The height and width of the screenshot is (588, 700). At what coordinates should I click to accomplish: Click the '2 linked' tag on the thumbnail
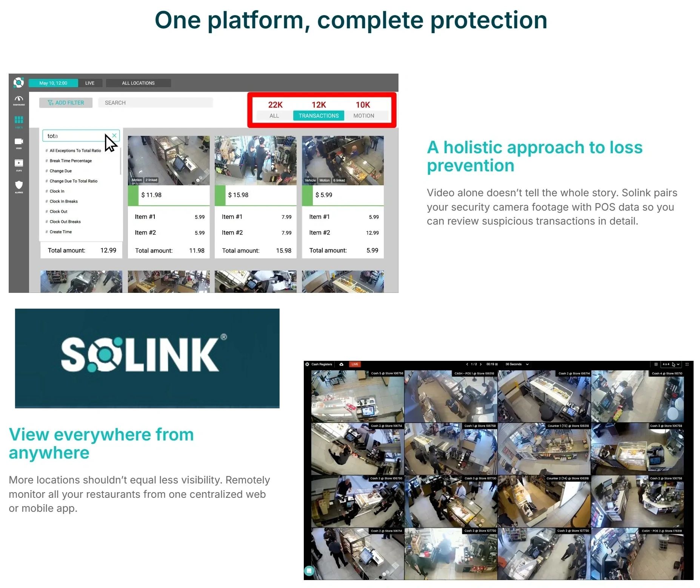point(151,180)
